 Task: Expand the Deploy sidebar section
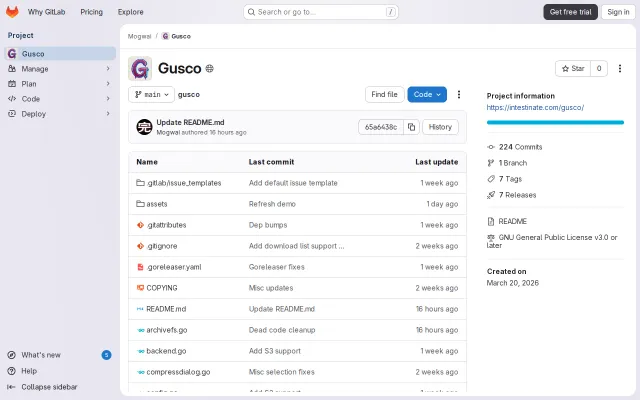pyautogui.click(x=59, y=114)
